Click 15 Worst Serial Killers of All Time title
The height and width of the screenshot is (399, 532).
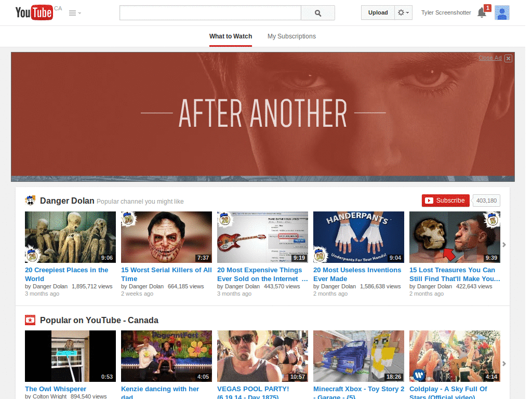[x=166, y=274]
